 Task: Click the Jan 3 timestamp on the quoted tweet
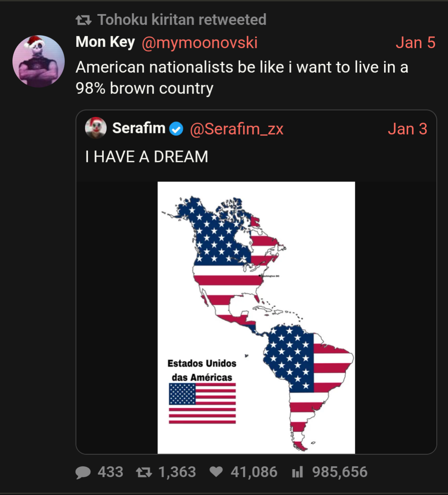(x=407, y=129)
